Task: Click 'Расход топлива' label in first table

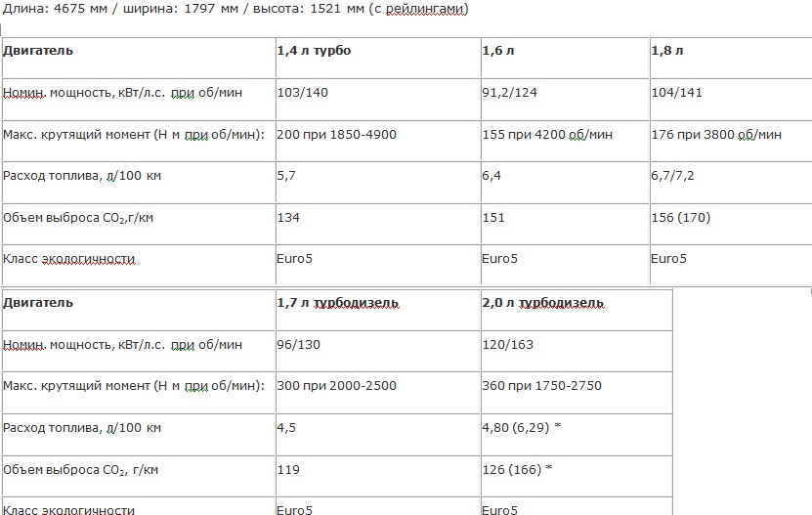Action: click(x=82, y=176)
